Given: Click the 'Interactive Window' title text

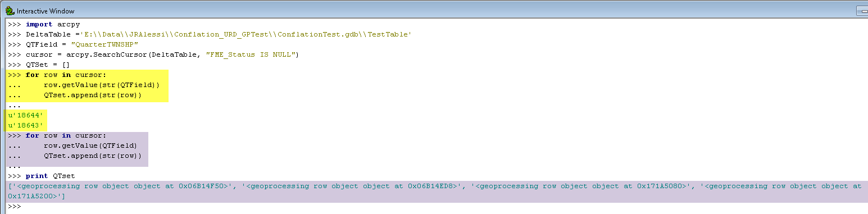Looking at the screenshot, I should [x=46, y=11].
